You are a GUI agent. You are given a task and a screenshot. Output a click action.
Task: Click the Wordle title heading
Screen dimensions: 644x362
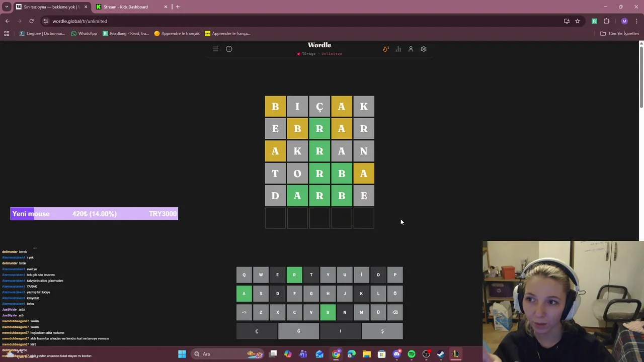[319, 45]
